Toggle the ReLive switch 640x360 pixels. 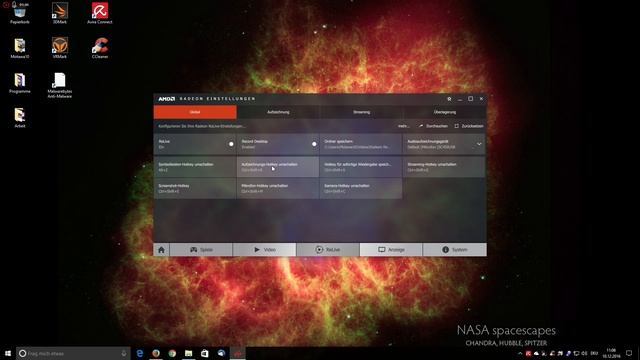231,144
